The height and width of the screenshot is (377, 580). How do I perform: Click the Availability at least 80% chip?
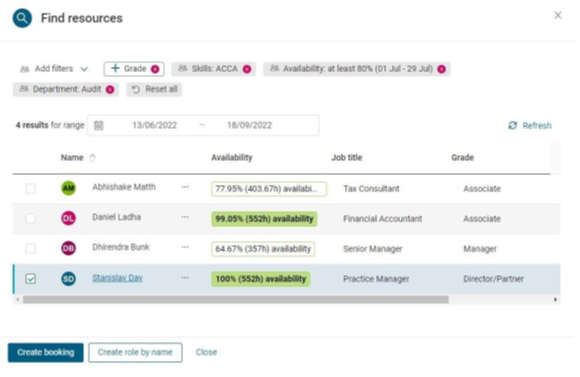(357, 69)
